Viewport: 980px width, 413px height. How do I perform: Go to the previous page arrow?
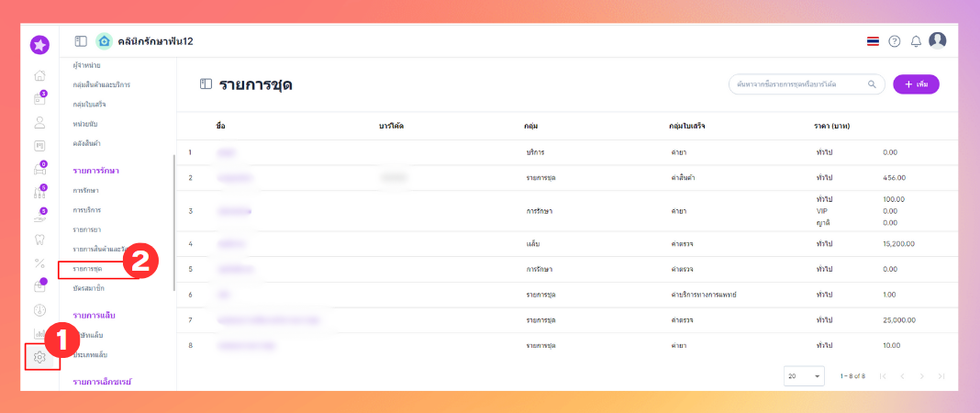tap(902, 376)
